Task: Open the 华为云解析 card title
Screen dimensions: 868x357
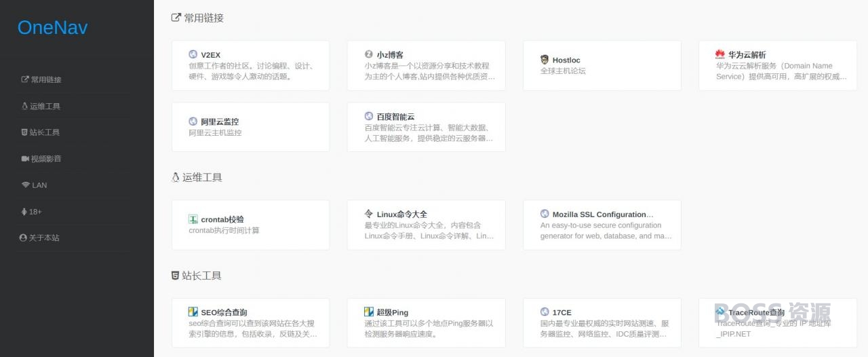Action: coord(747,55)
